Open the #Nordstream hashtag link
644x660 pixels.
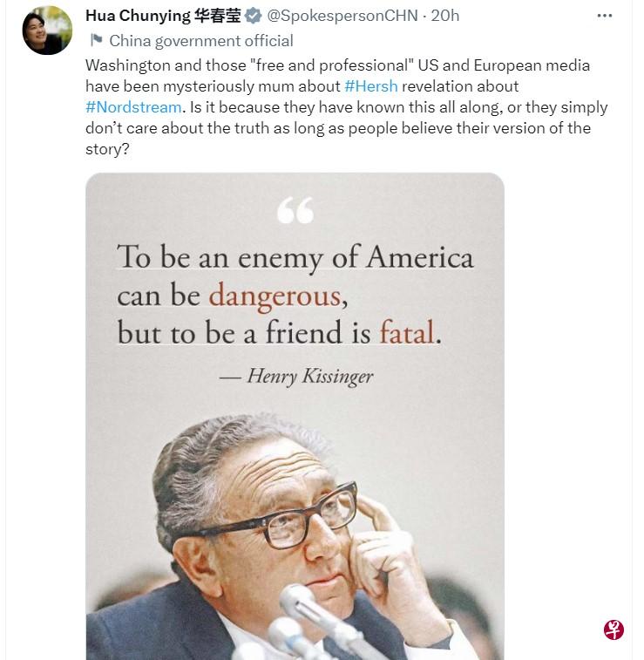133,107
